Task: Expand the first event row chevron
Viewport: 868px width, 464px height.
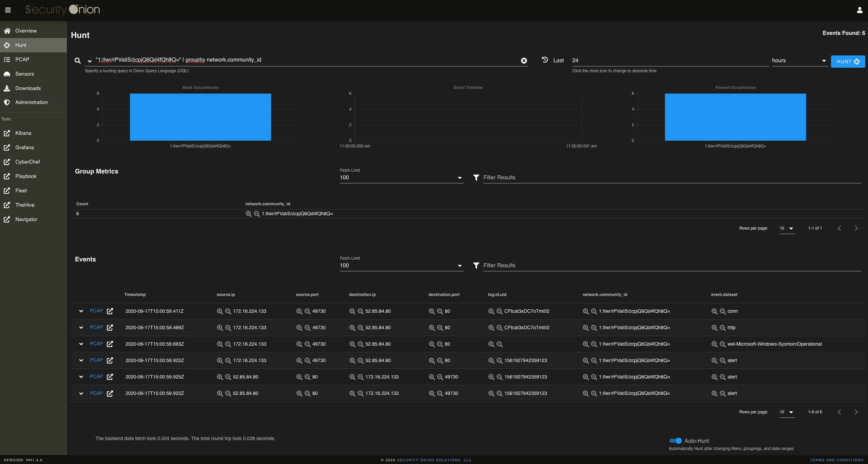Action: coord(81,311)
